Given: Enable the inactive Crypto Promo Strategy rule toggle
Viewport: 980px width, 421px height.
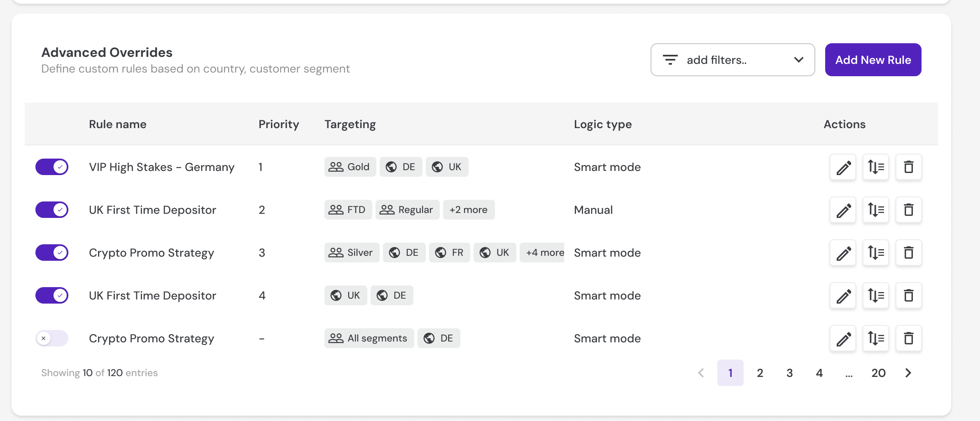Looking at the screenshot, I should pos(52,338).
